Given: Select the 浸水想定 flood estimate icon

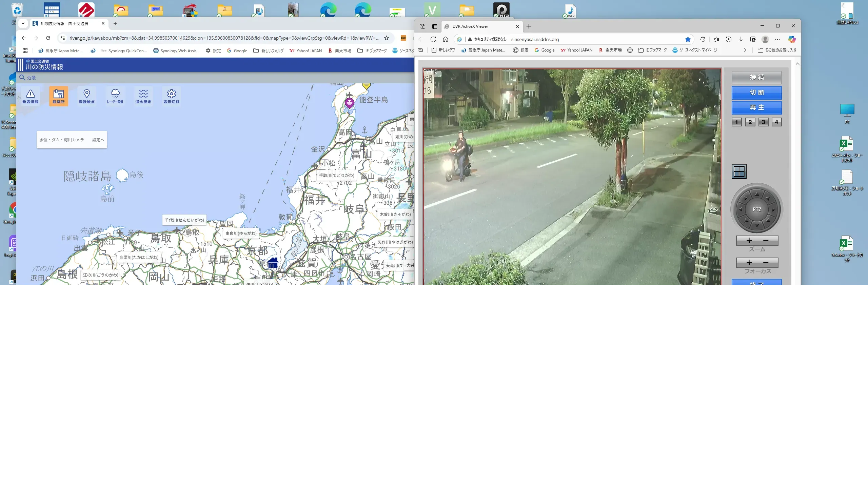Looking at the screenshot, I should [x=143, y=96].
